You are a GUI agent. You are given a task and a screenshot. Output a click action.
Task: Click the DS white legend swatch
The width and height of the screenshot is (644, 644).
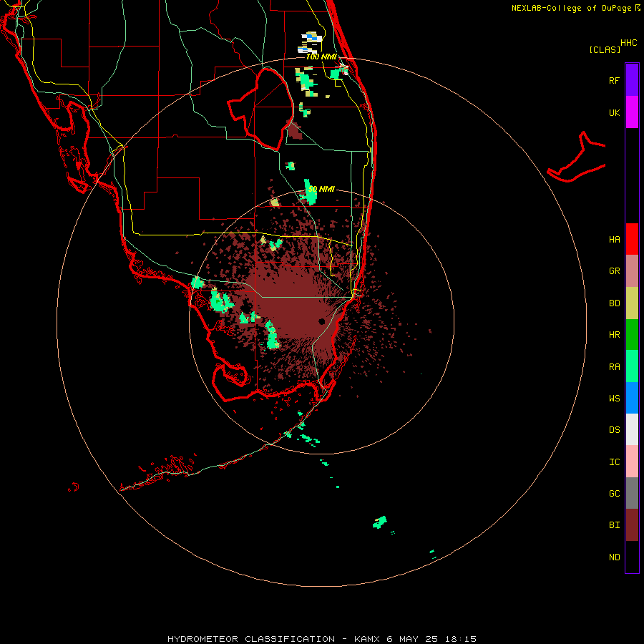[x=632, y=429]
